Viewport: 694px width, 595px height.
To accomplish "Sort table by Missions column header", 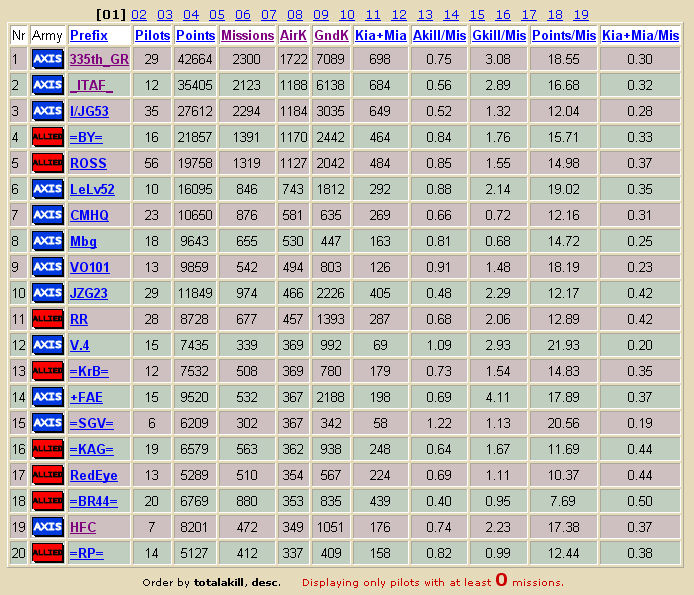I will (248, 35).
